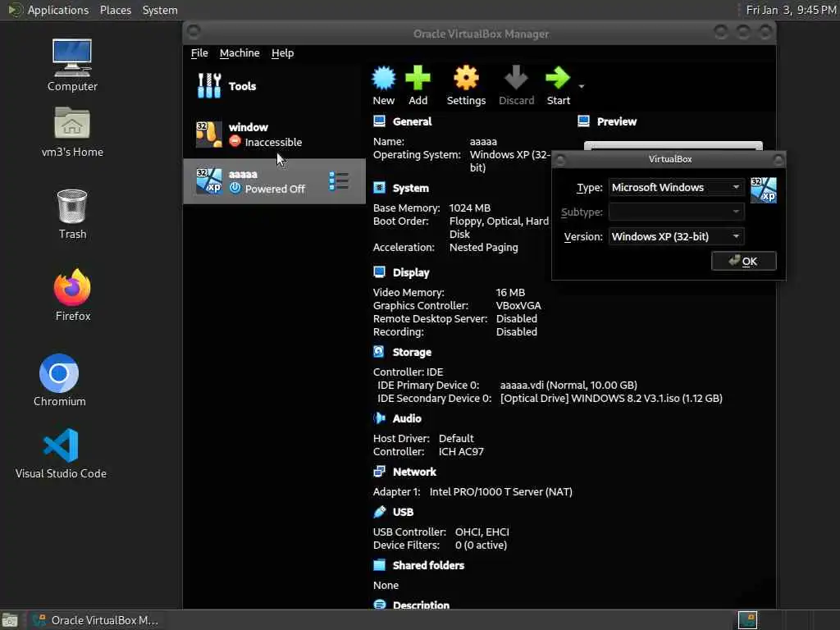Click the WINDOWS 8.2 V3.1.iso optical drive entry
840x630 pixels.
pos(611,398)
